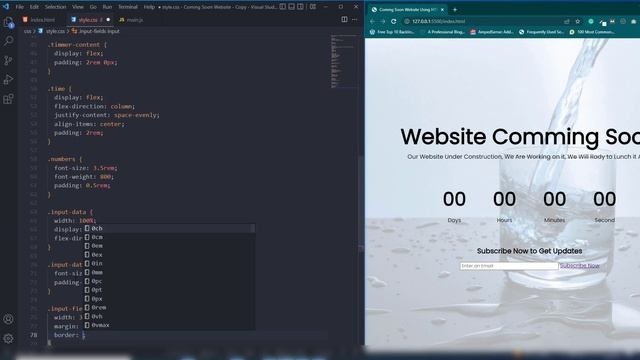Image resolution: width=640 pixels, height=360 pixels.
Task: Choose the 0pc autocomplete suggestion
Action: [x=169, y=281]
